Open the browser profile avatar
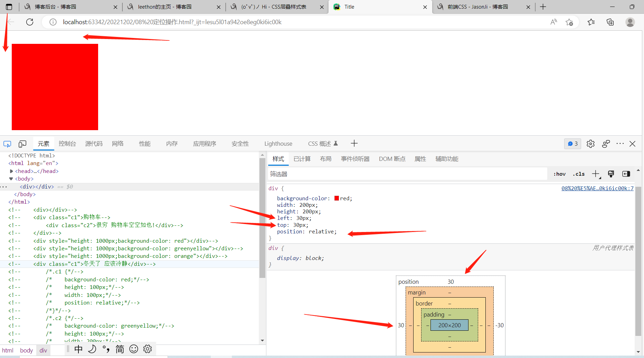The height and width of the screenshot is (358, 644). tap(630, 22)
